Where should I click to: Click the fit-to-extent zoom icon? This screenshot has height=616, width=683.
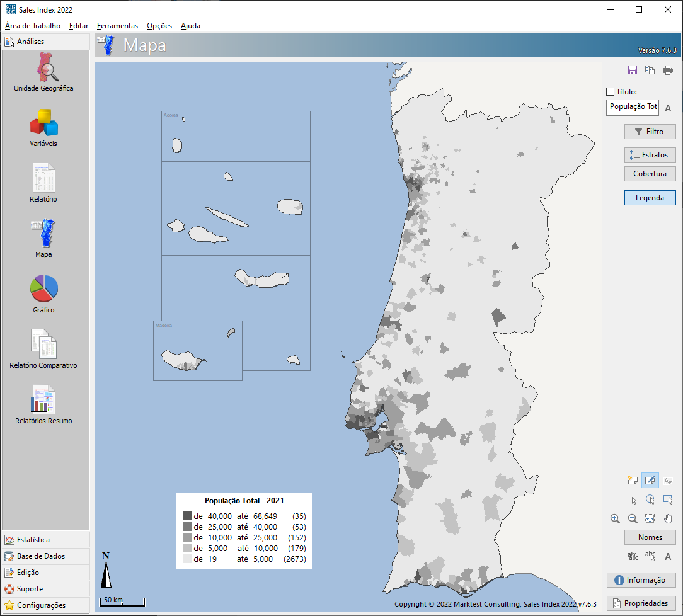coord(650,518)
